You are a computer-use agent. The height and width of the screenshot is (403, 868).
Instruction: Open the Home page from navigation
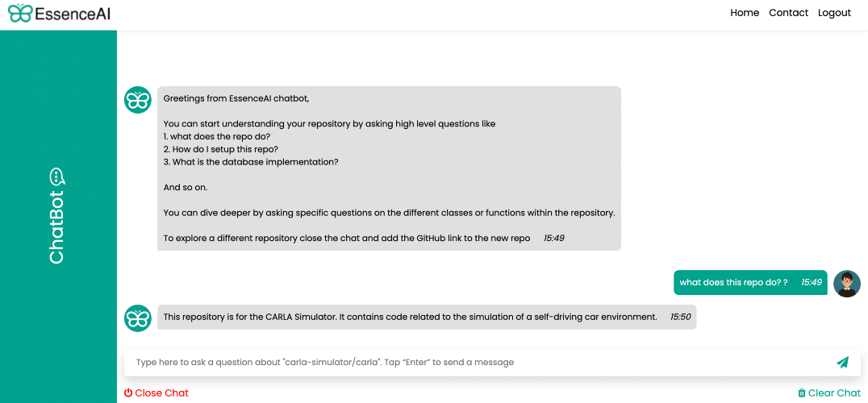pos(745,13)
